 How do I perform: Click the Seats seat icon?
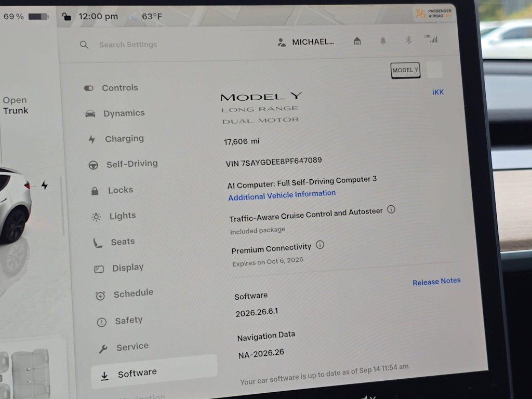(98, 243)
